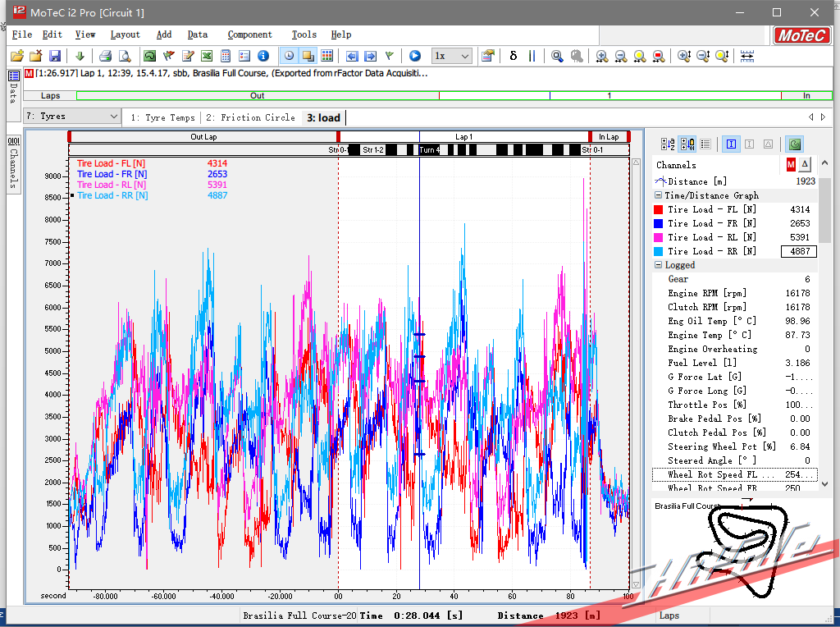840x627 pixels.
Task: Open the '7: Tyres' workbook dropdown
Action: point(72,117)
